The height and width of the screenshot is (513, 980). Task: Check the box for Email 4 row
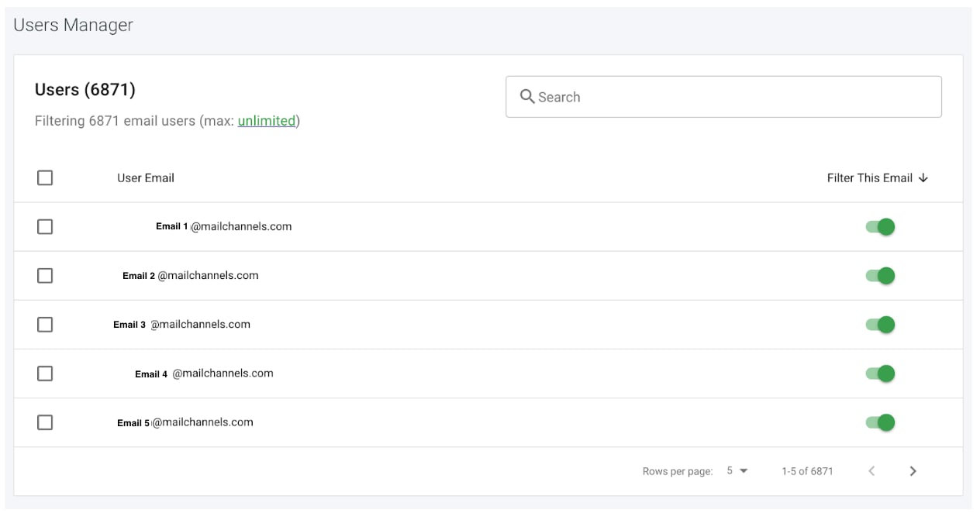coord(45,373)
